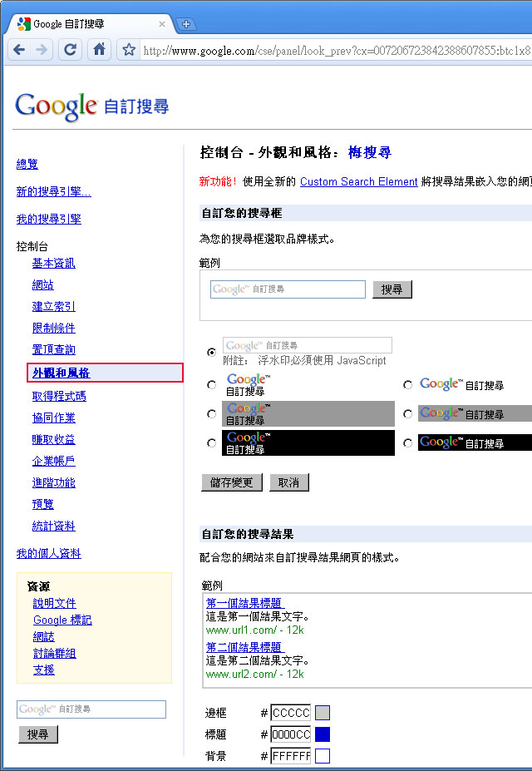This screenshot has height=771, width=532.
Task: Open 總覽 in the sidebar
Action: [x=27, y=164]
